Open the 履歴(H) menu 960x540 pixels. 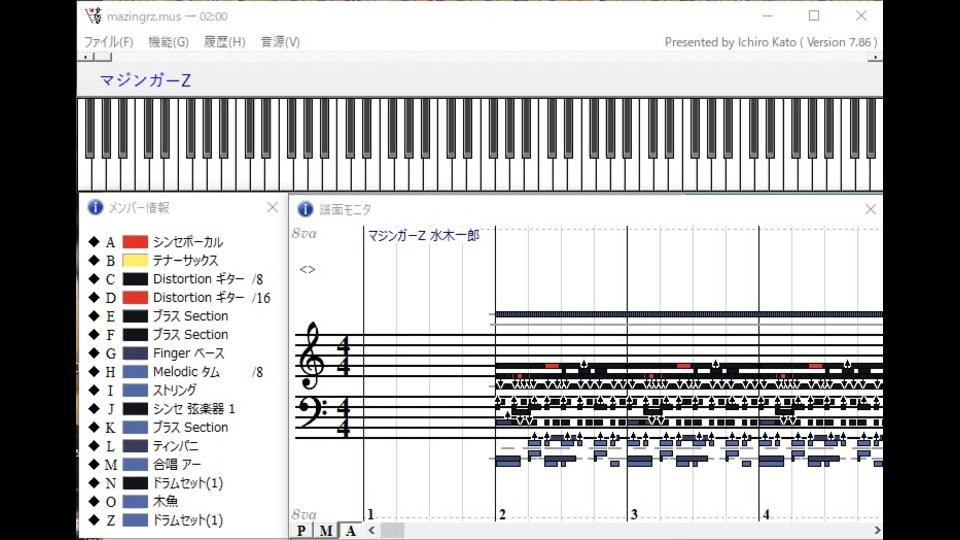coord(225,42)
